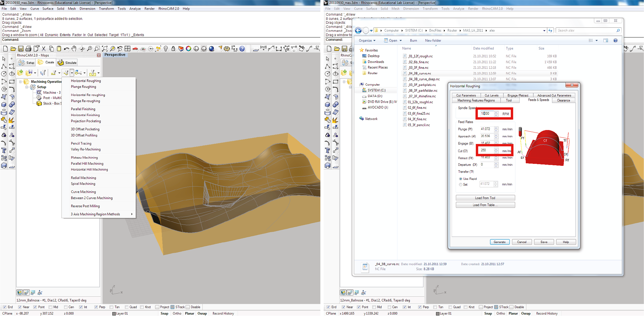This screenshot has width=644, height=316.
Task: Select Use Rapid transfer radio button
Action: [x=461, y=179]
